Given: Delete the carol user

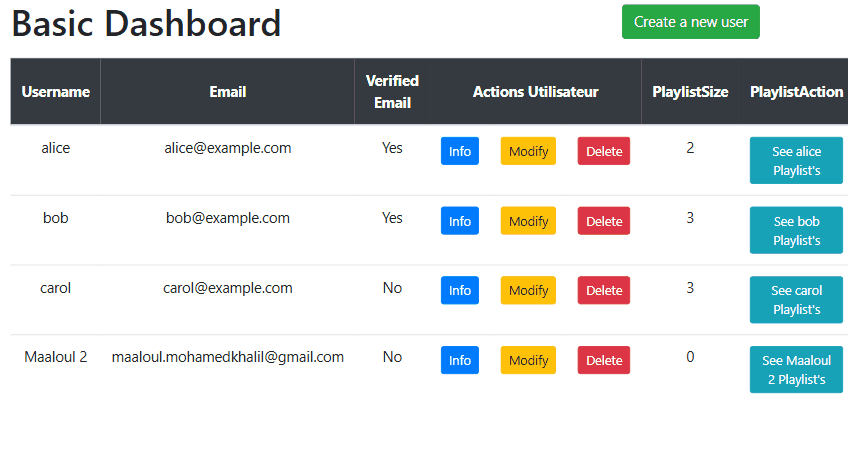Looking at the screenshot, I should click(x=604, y=291).
